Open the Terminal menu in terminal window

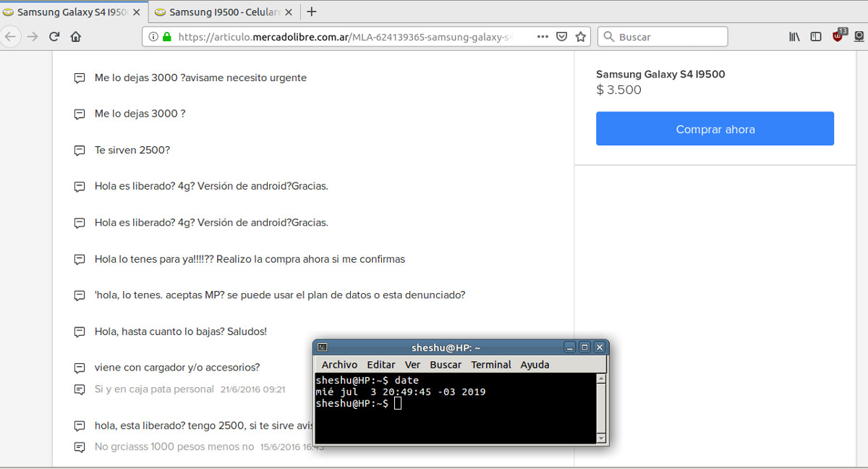coord(491,365)
